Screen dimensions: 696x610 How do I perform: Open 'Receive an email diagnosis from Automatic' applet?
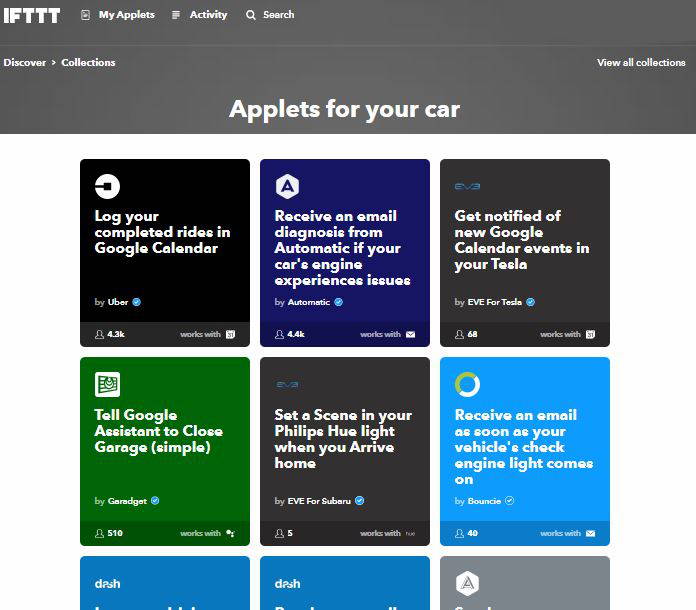click(342, 248)
